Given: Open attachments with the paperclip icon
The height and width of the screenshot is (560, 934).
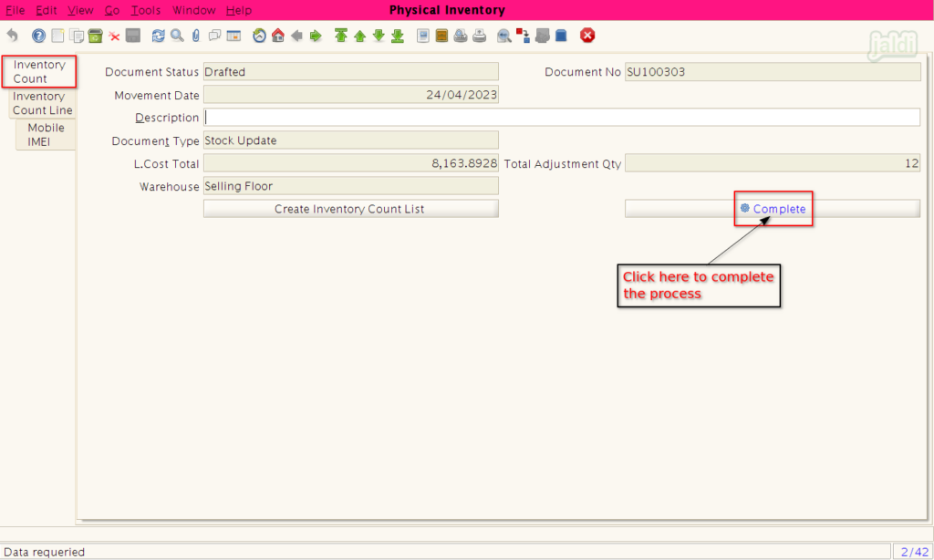Looking at the screenshot, I should pyautogui.click(x=196, y=36).
